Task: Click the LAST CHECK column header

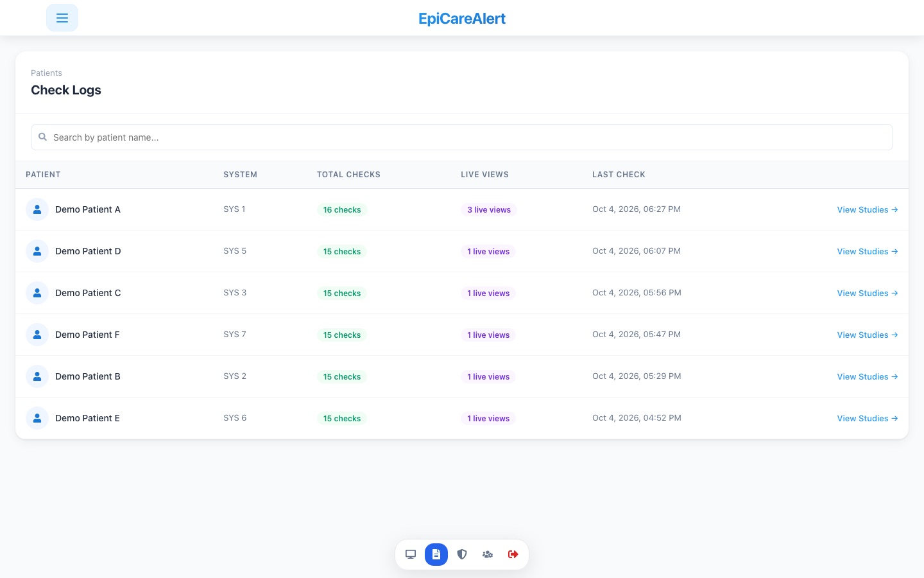Action: (x=619, y=175)
